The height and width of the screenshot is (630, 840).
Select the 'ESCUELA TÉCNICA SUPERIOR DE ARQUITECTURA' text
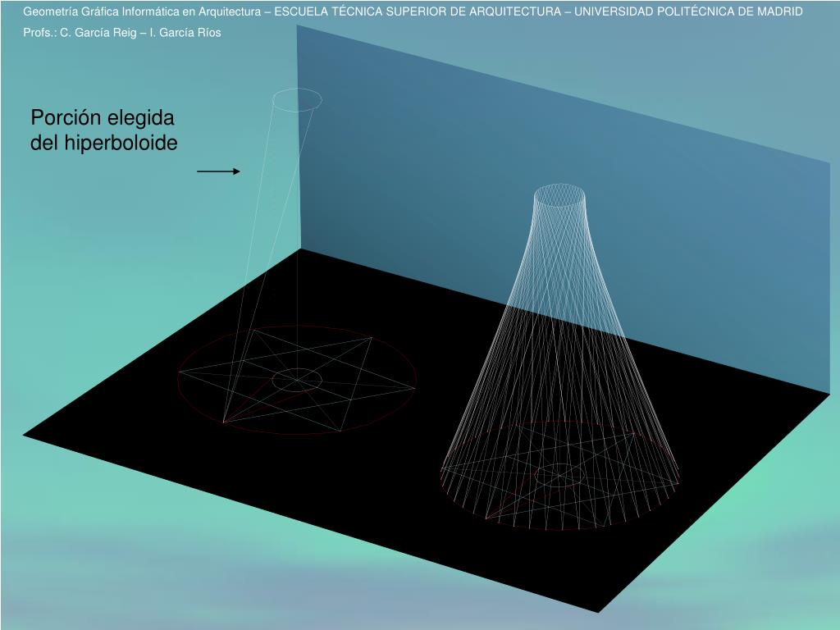click(x=418, y=11)
